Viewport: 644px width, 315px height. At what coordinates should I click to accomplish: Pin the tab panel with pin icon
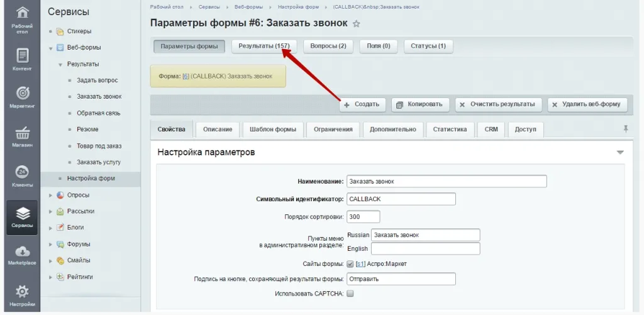pyautogui.click(x=625, y=128)
